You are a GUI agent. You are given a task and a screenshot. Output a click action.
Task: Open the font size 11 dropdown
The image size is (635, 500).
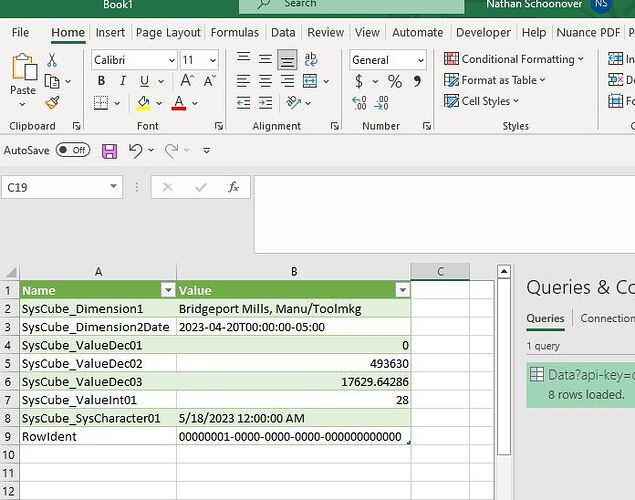pyautogui.click(x=213, y=60)
